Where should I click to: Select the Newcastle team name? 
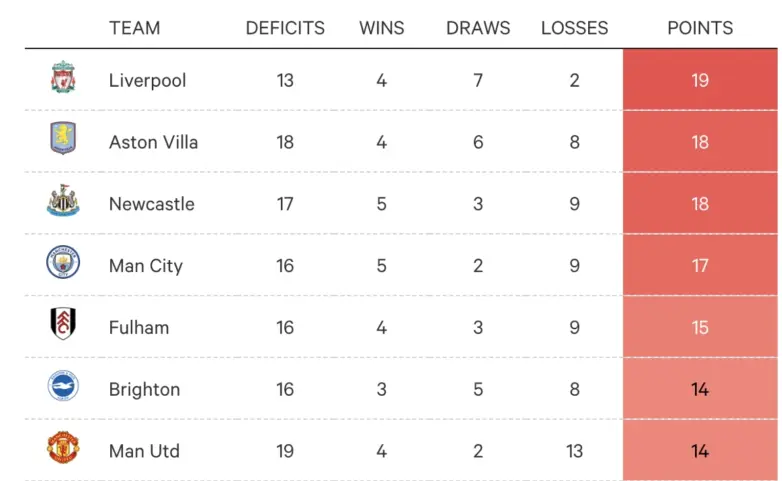pos(151,204)
